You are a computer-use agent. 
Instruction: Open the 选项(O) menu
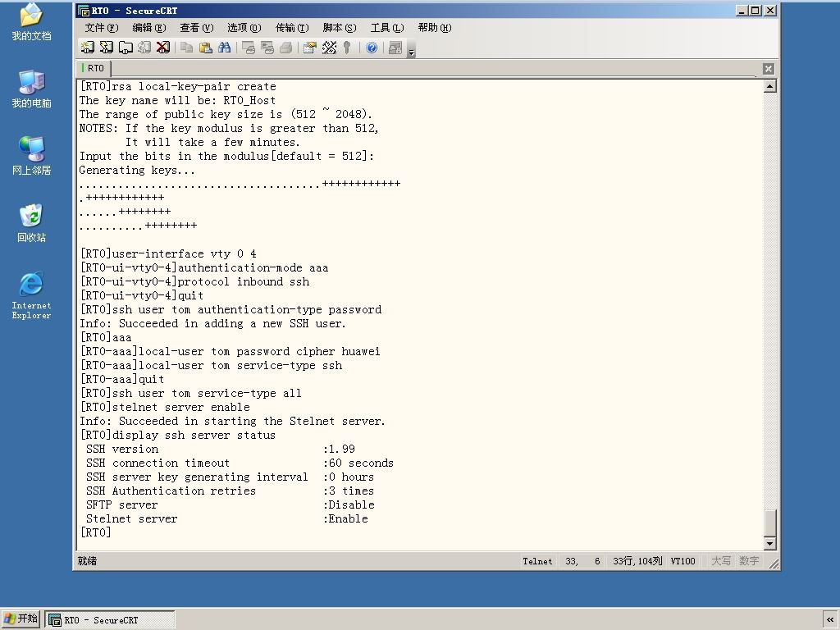[x=244, y=27]
